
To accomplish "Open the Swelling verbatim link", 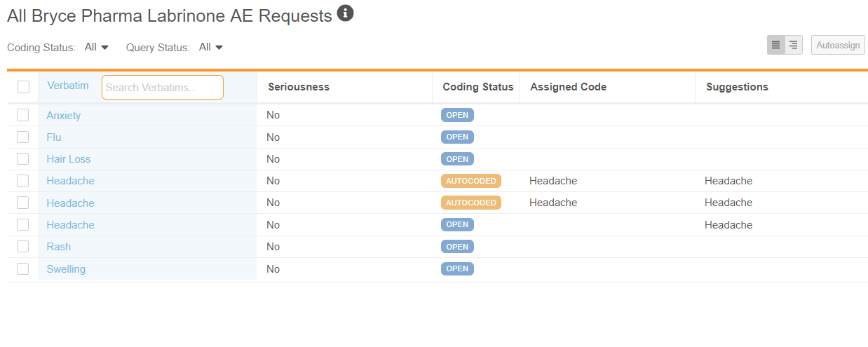I will tap(66, 269).
